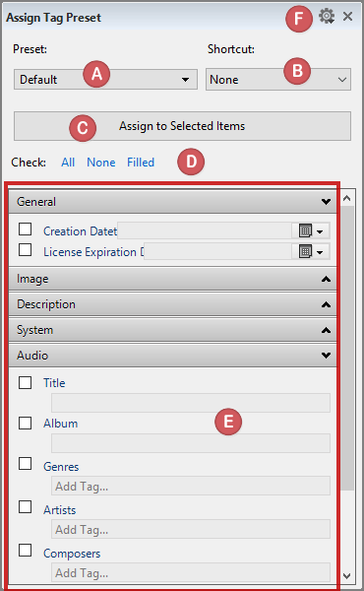
Task: Click the Artists Add Tag field
Action: (191, 529)
